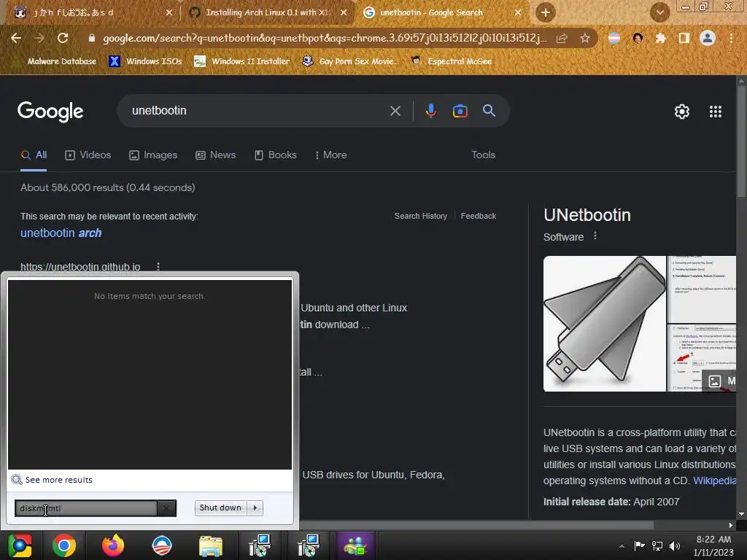The height and width of the screenshot is (560, 747).
Task: Search by image with camera icon
Action: (460, 111)
